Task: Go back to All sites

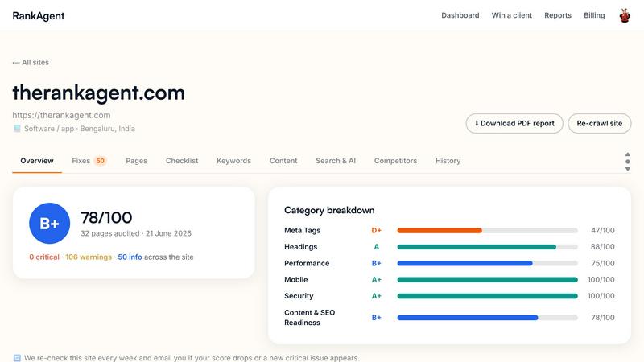Action: click(x=31, y=63)
